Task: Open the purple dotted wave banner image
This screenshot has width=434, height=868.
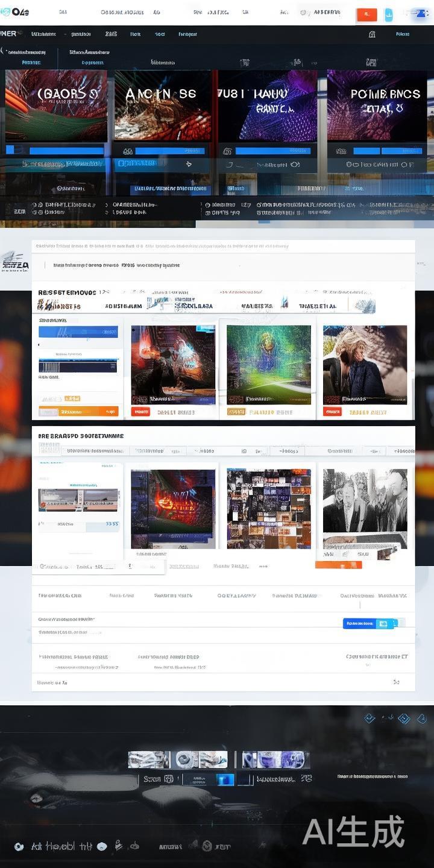Action: [267, 105]
